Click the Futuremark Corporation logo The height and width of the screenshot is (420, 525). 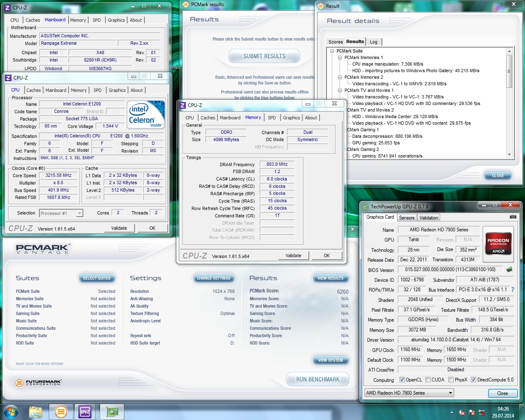(38, 383)
